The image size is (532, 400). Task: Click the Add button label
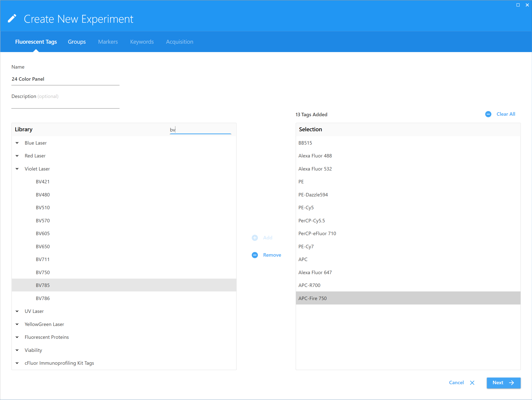point(268,238)
